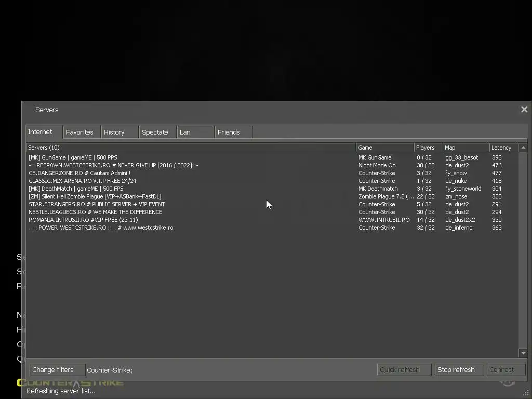Click the de_dust2x2 map cell
This screenshot has width=532, height=399.
coord(460,220)
